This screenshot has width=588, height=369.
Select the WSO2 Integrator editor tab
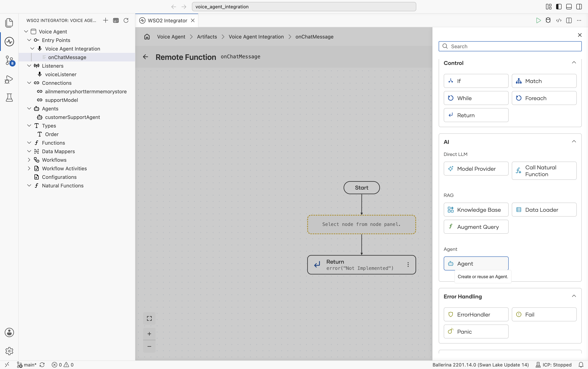167,20
